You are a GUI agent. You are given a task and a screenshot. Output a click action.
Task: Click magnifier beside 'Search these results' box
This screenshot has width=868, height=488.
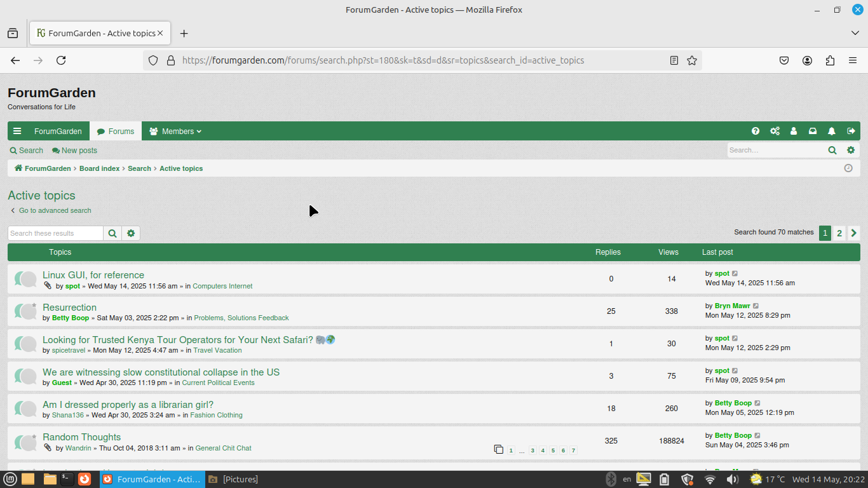point(112,233)
